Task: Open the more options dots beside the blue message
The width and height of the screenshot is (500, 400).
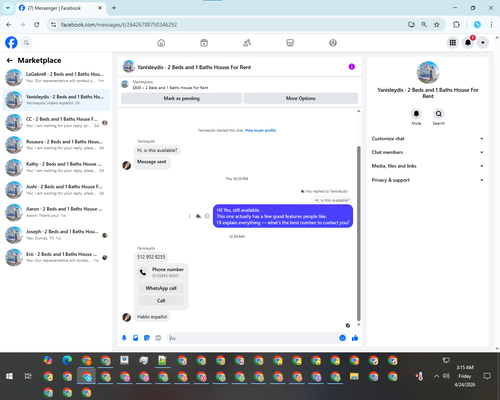Action: point(189,216)
